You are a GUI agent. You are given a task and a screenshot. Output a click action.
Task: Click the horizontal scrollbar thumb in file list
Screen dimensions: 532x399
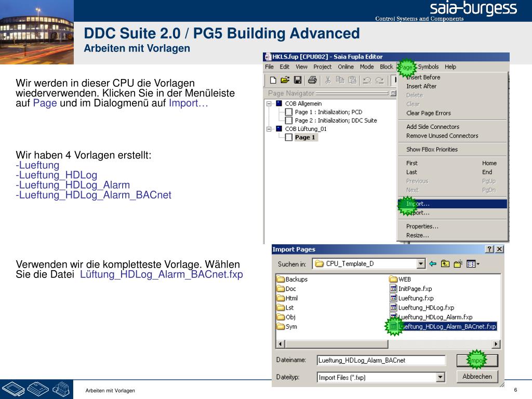336,344
